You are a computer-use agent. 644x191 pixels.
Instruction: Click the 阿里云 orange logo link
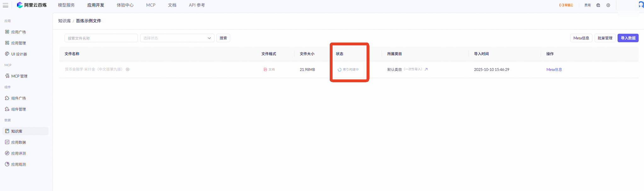coord(566,5)
